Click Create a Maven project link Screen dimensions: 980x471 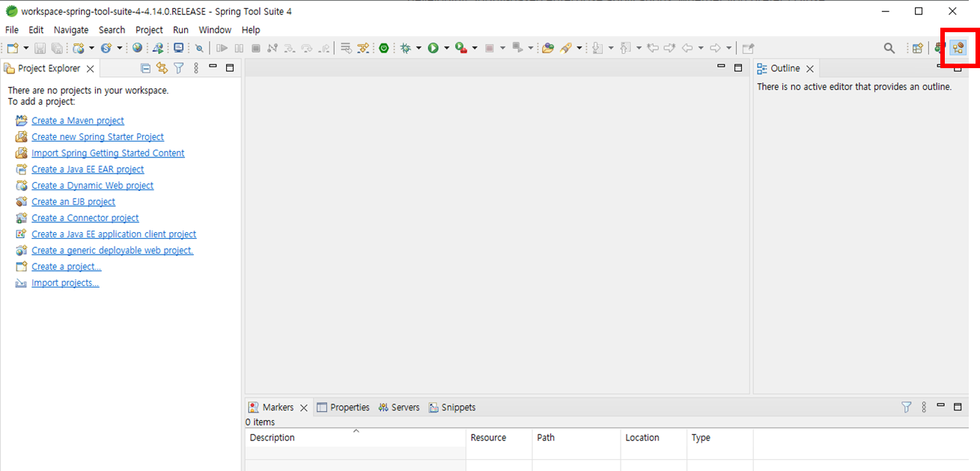point(78,121)
